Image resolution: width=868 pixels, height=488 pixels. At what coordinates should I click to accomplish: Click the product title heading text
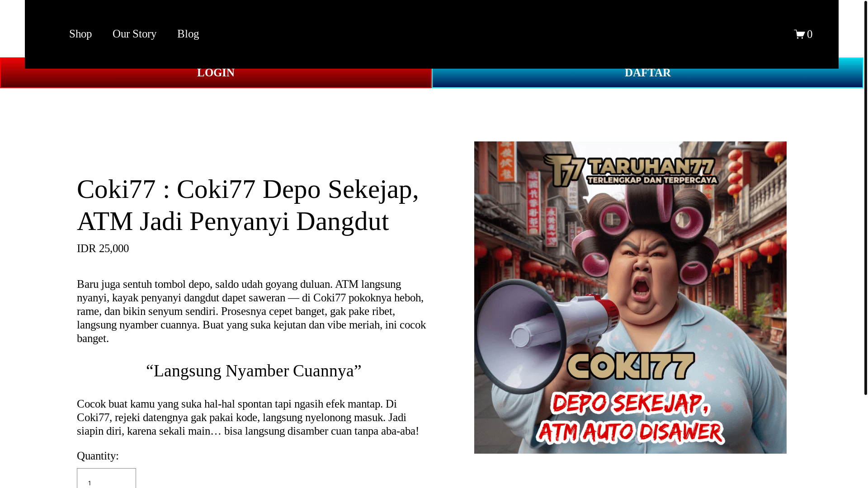[248, 205]
